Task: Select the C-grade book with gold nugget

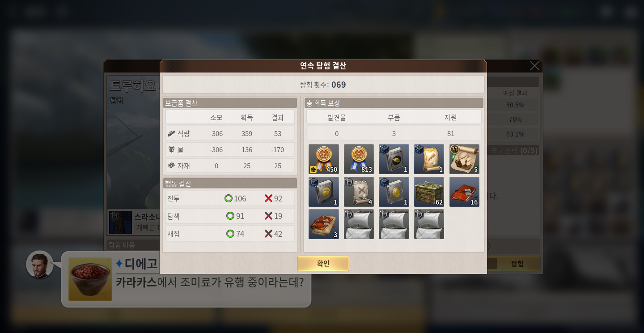Action: coord(324,192)
